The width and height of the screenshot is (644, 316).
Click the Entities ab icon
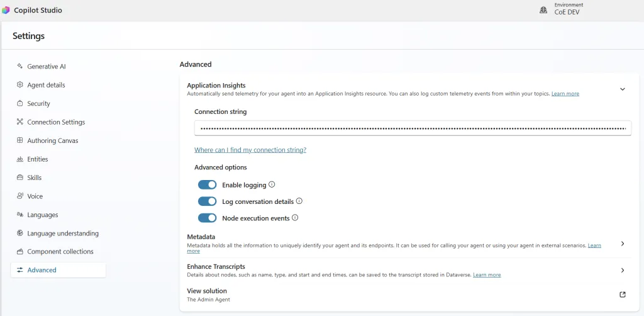(19, 159)
